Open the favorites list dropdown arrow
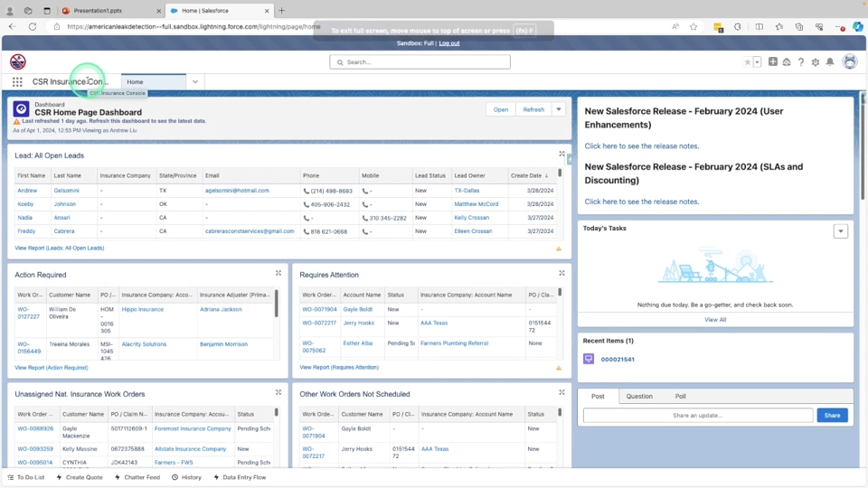Image resolution: width=868 pixels, height=488 pixels. pos(758,62)
